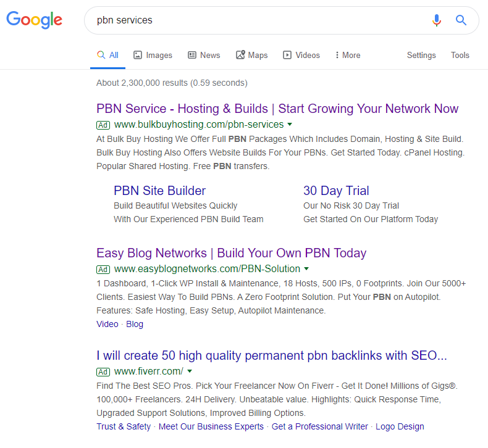Click the Ad badge beside fiverr URL

coord(103,372)
